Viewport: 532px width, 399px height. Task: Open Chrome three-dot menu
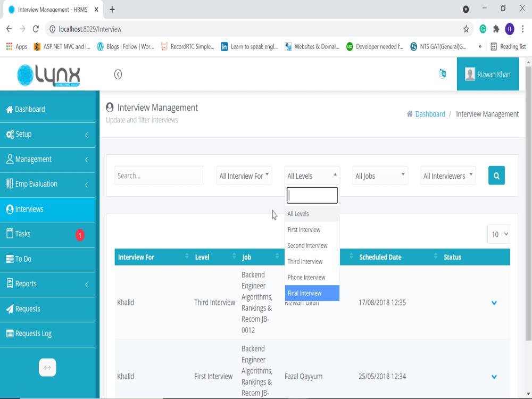[523, 29]
